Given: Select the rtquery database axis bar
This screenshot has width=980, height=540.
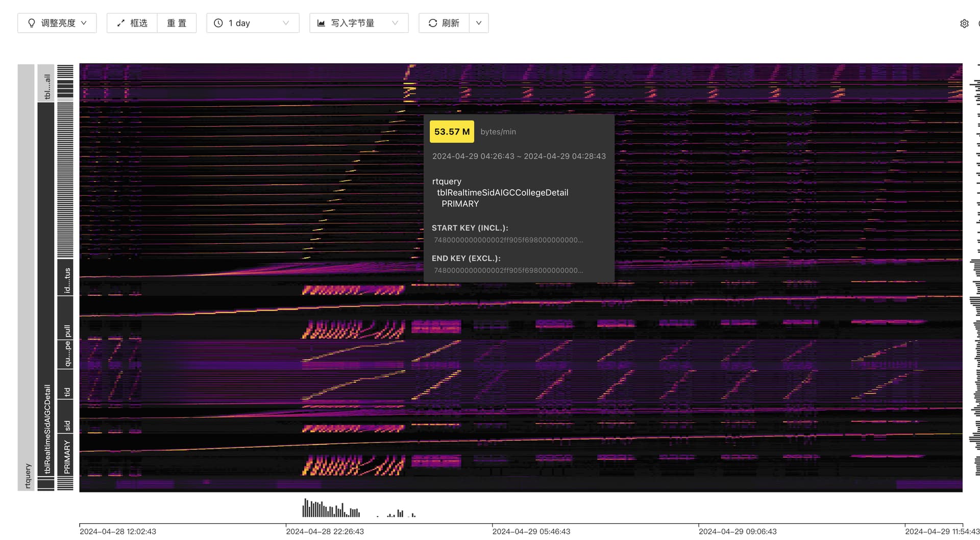Looking at the screenshot, I should 26,277.
